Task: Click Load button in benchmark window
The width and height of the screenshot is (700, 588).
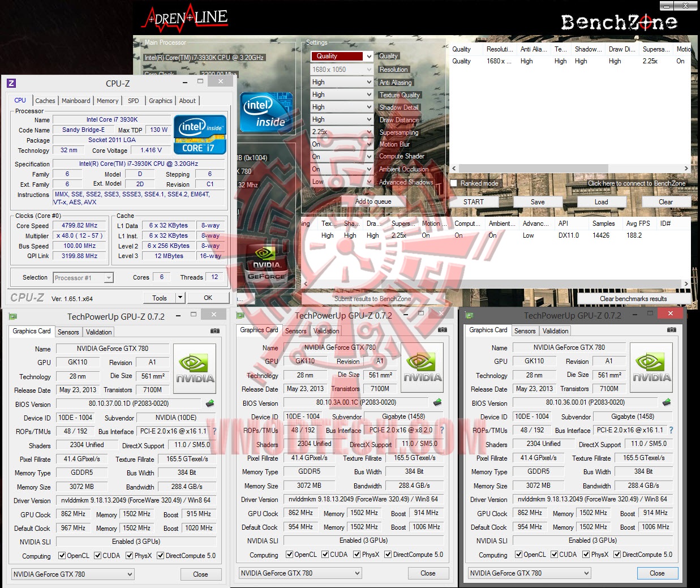Action: pyautogui.click(x=601, y=202)
